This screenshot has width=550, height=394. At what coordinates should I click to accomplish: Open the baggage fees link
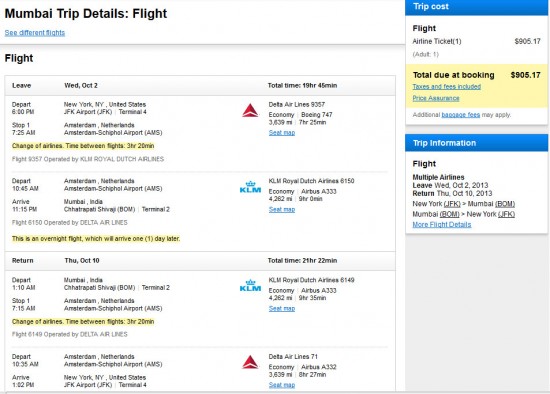(461, 115)
